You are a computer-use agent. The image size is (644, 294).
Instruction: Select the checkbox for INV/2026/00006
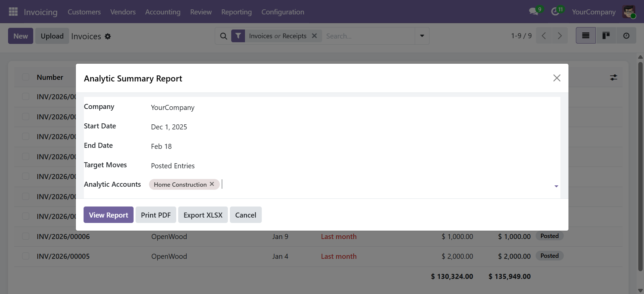26,236
